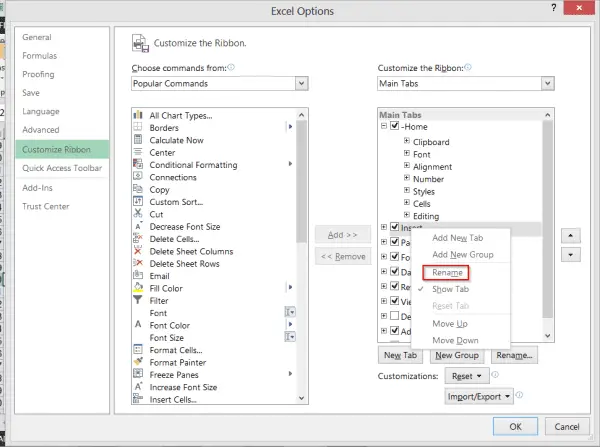Click the Calculate Now icon
Viewport: 600px width, 447px height.
pyautogui.click(x=138, y=139)
